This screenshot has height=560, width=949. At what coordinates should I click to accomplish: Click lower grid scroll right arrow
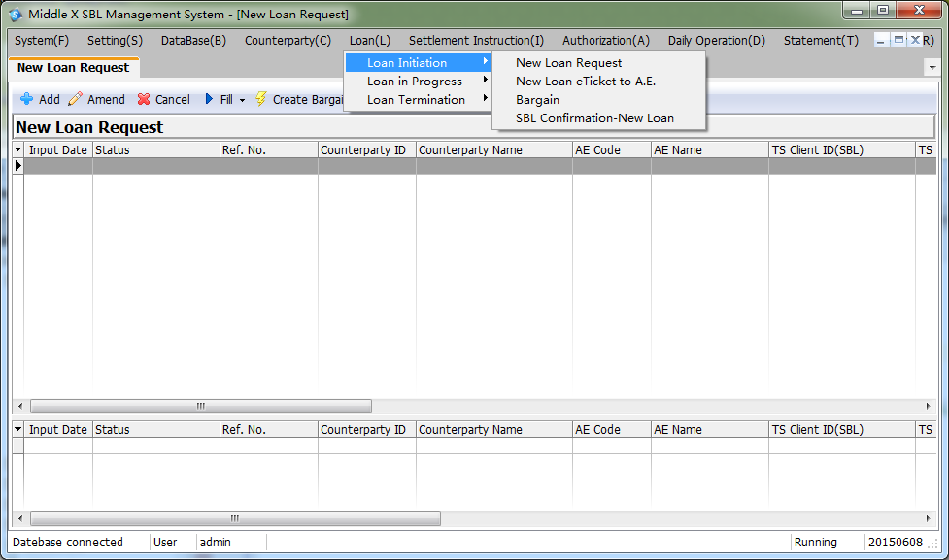pyautogui.click(x=929, y=518)
